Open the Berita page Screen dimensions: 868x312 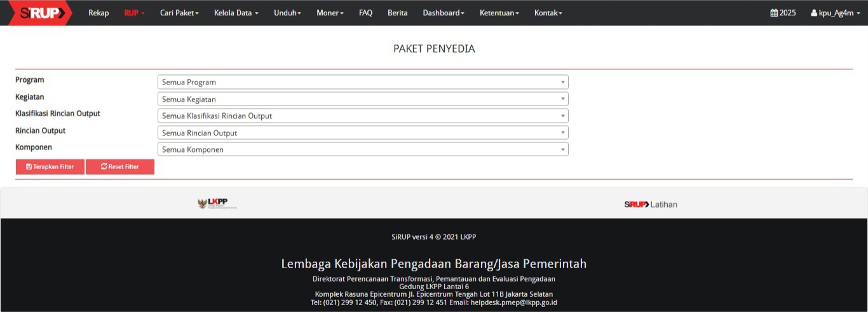coord(397,13)
